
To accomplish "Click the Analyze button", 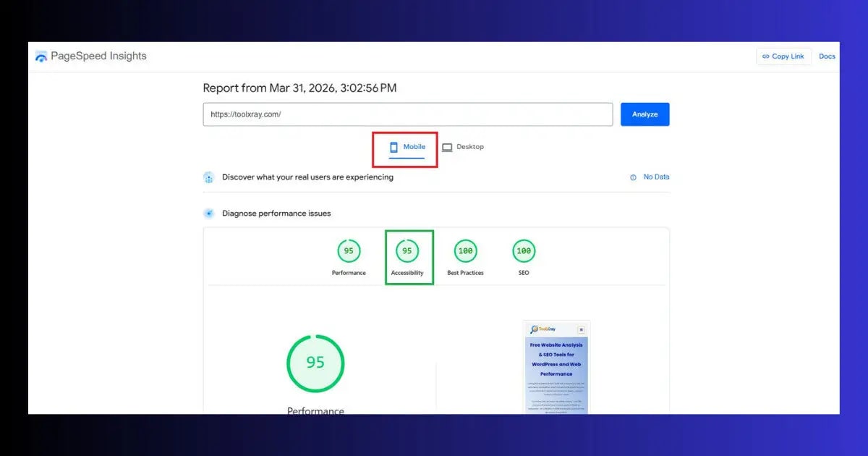I will tap(644, 114).
